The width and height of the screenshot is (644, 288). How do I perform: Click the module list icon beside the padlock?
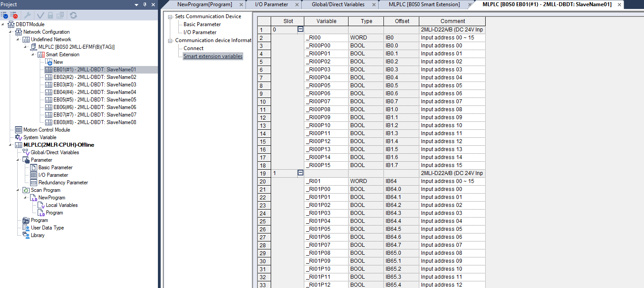60,15
